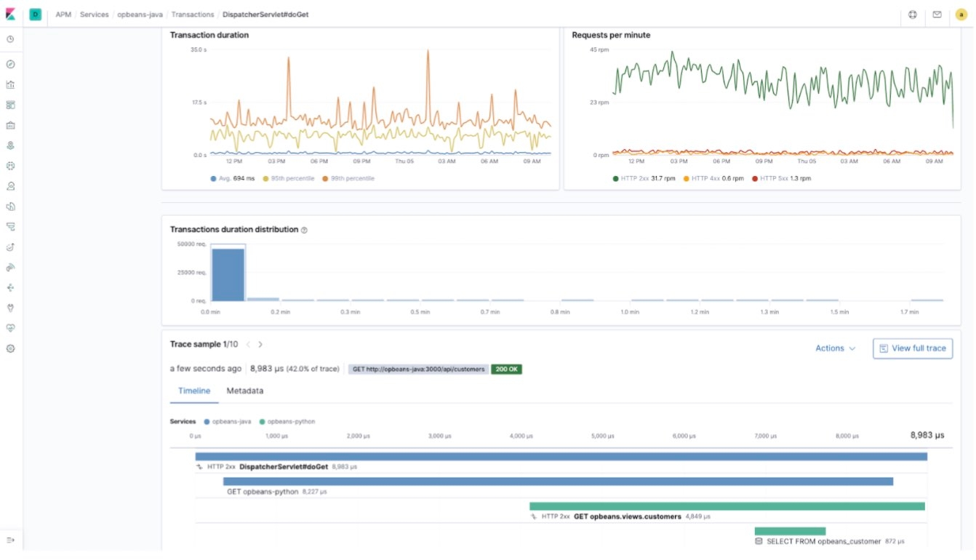Open the globe help icon in header
Viewport: 976px width, 560px height.
[x=913, y=15]
